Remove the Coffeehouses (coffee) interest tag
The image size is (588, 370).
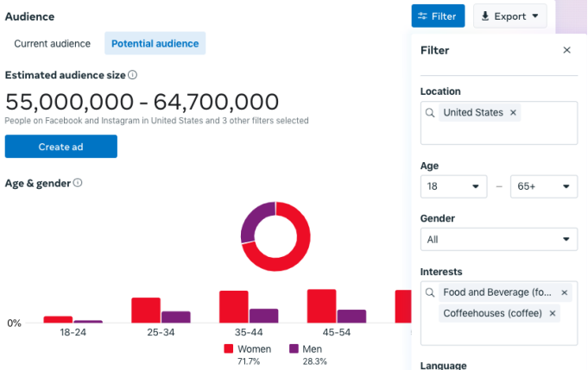(x=552, y=313)
